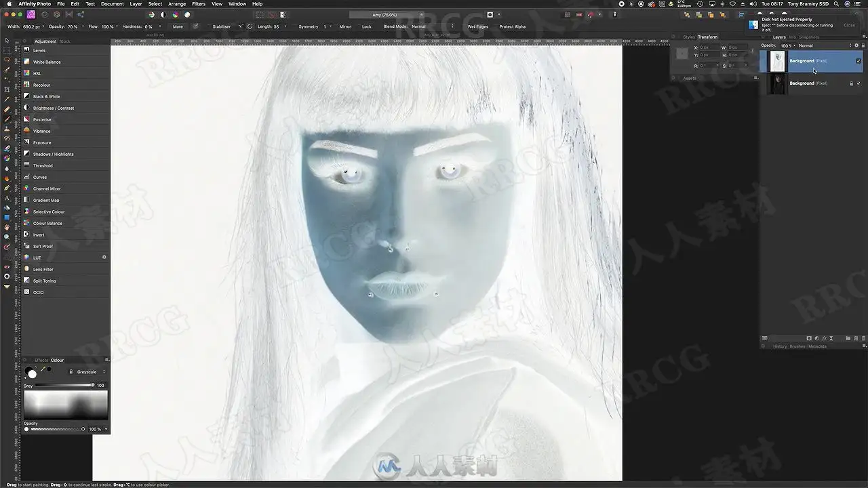Image resolution: width=868 pixels, height=488 pixels.
Task: Select the Colour Picker eyedropper tool
Action: tap(7, 99)
